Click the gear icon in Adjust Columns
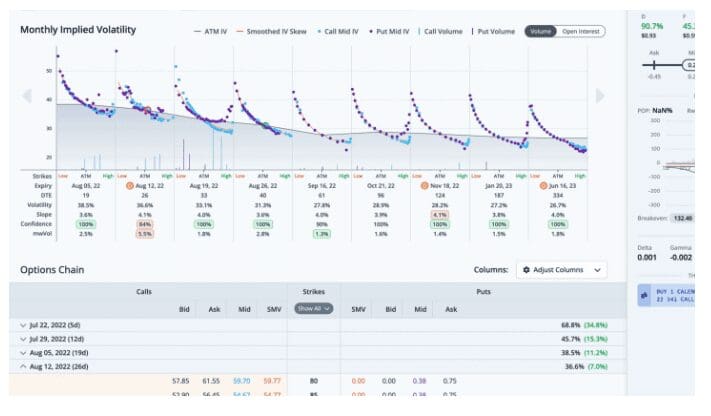 click(524, 270)
